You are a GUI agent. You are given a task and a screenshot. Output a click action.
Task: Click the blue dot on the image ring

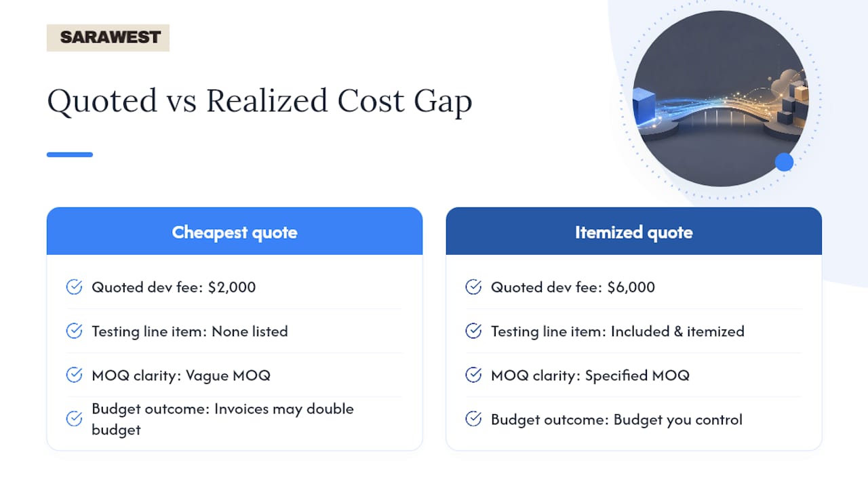(x=784, y=162)
